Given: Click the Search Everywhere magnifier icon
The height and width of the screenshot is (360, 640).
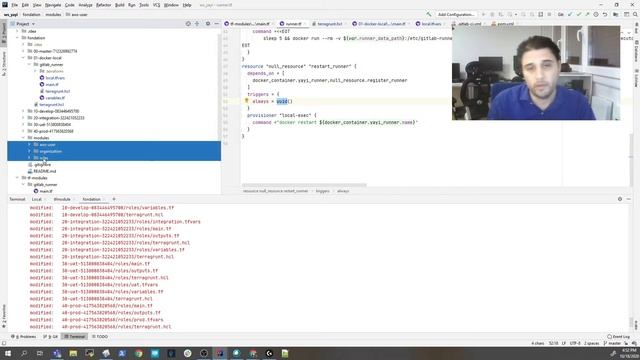Looking at the screenshot, I should point(635,14).
